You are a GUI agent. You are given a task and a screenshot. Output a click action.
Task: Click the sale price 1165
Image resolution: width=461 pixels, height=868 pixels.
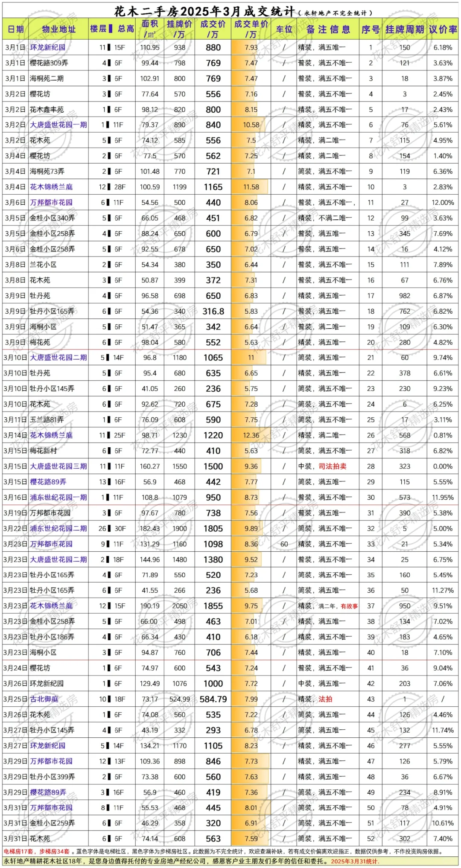[213, 187]
